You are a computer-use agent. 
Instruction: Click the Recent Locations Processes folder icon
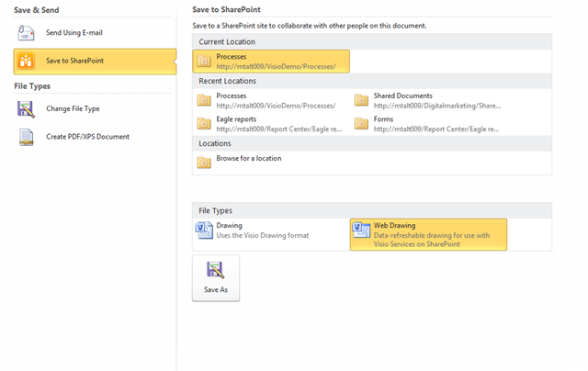click(x=204, y=100)
